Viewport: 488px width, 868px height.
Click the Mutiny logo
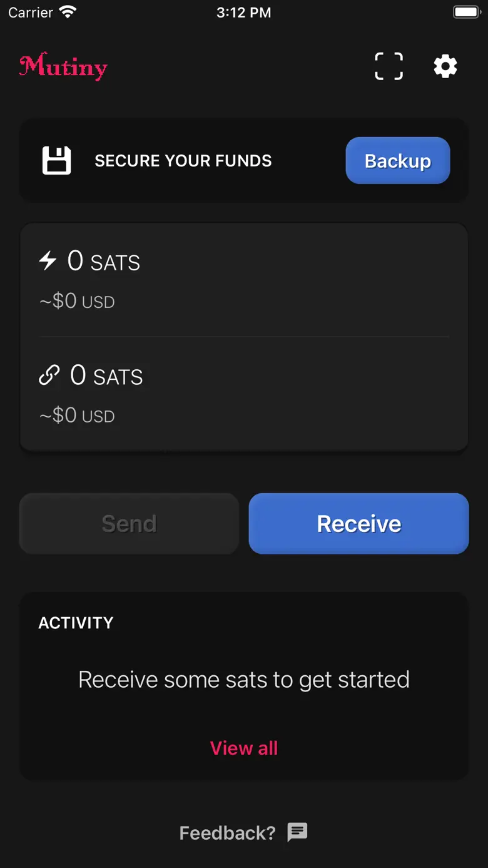point(63,66)
